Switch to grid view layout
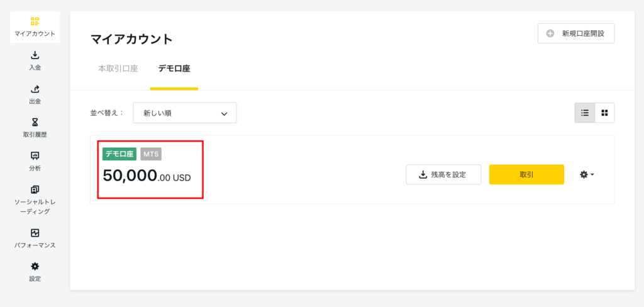The image size is (644, 307). pos(604,113)
